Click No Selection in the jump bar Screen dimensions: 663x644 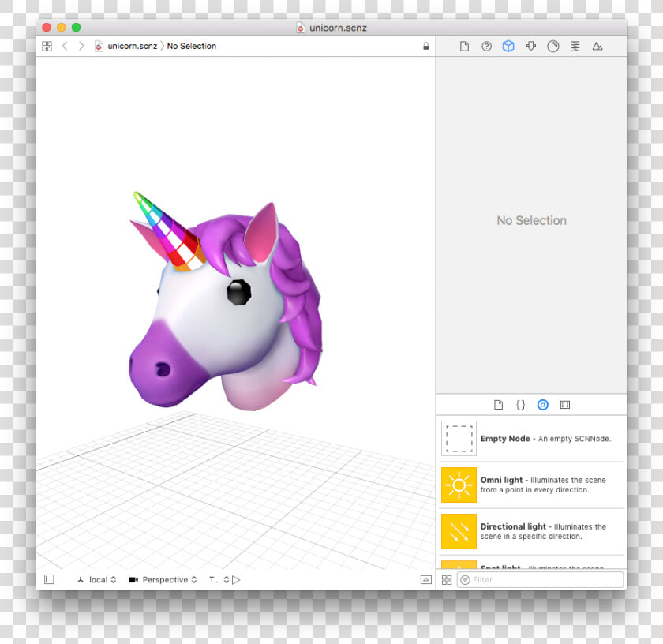tap(192, 46)
